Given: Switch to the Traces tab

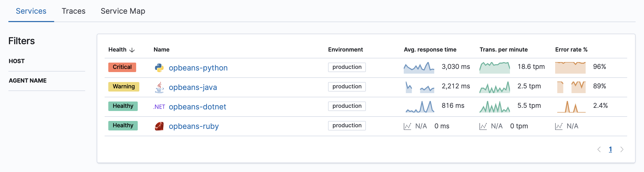Looking at the screenshot, I should coord(74,11).
